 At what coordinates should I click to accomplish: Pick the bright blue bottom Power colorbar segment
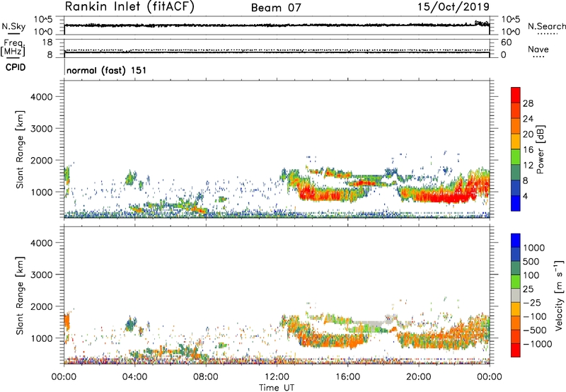click(x=516, y=203)
